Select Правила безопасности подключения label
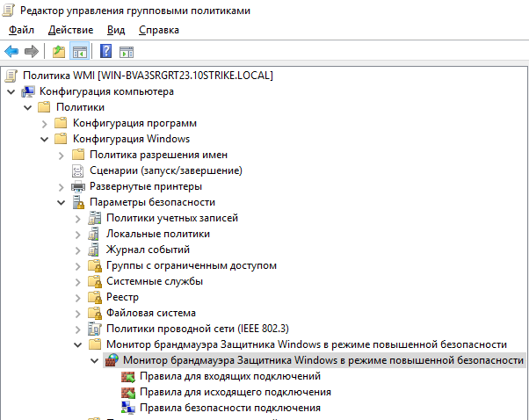 (x=230, y=408)
